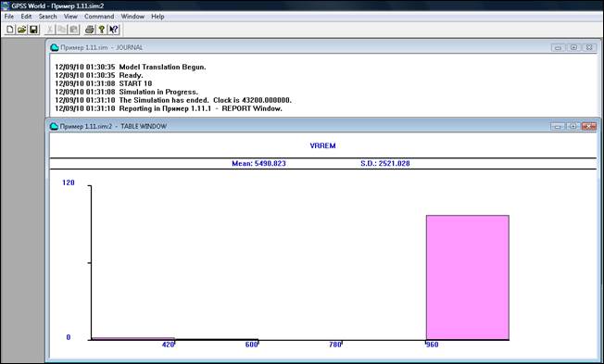This screenshot has height=364, width=604.
Task: Click the 960 x-axis label
Action: [x=433, y=345]
